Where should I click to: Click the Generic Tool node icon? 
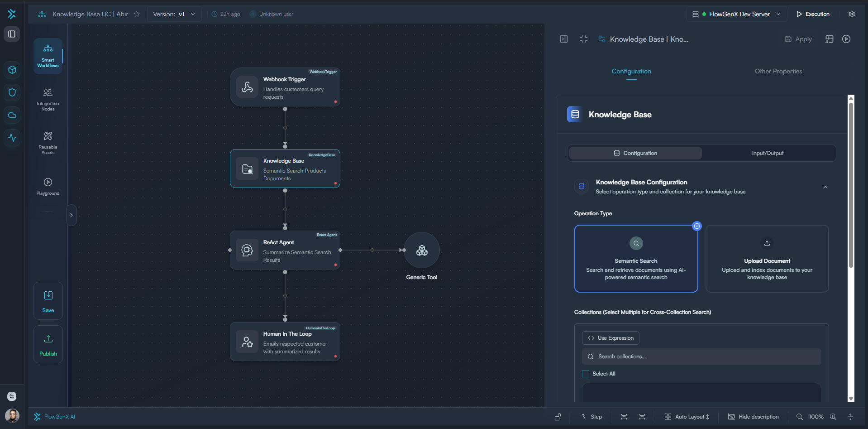[421, 251]
